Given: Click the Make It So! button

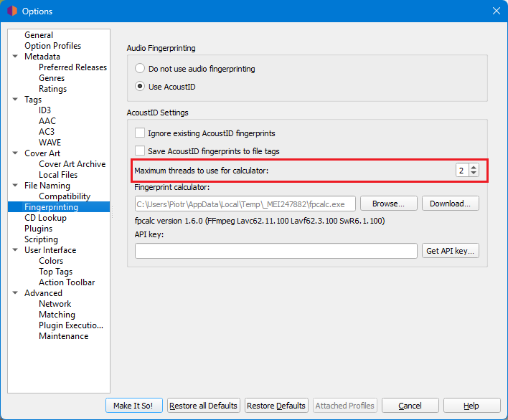Looking at the screenshot, I should coord(134,406).
